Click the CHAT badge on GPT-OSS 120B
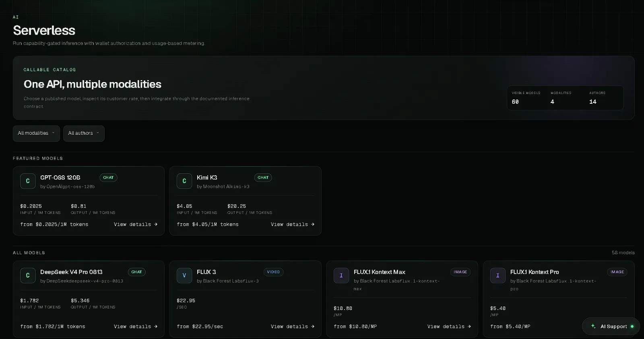This screenshot has height=339, width=644. click(x=108, y=177)
